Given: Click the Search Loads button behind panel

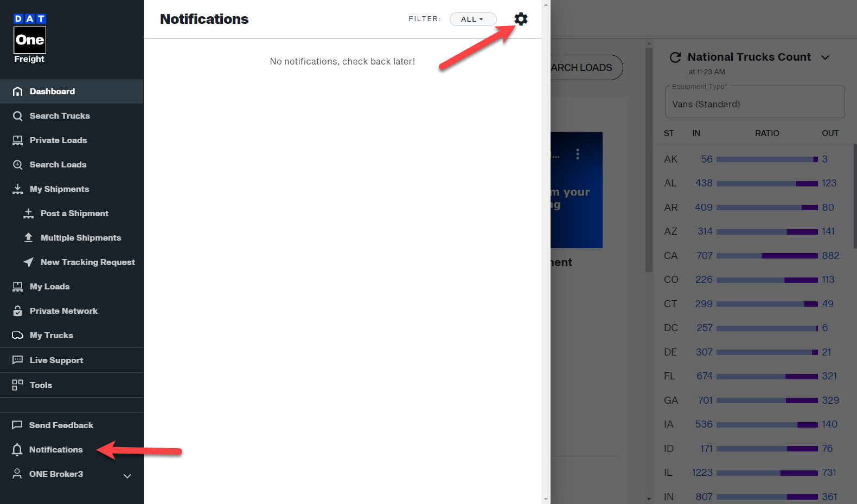Looking at the screenshot, I should 585,68.
